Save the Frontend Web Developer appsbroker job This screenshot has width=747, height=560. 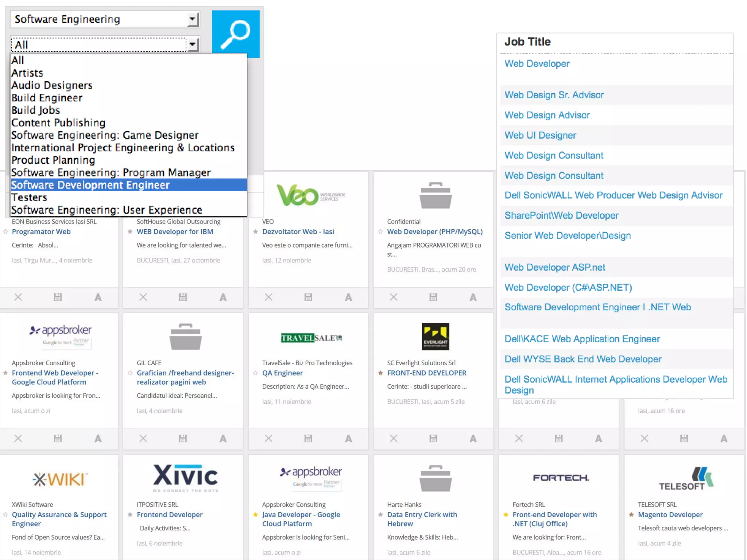click(x=58, y=438)
